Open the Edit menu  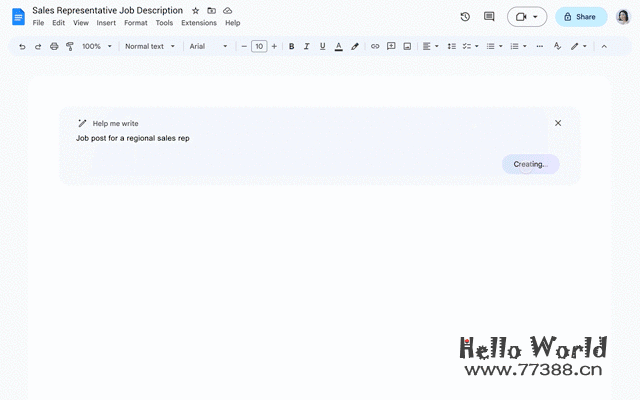[58, 23]
